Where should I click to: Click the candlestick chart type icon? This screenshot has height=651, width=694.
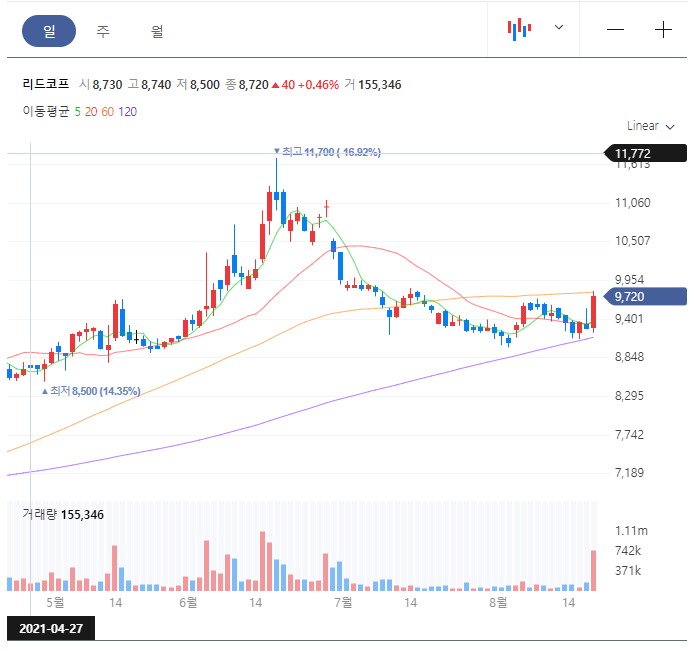[519, 29]
